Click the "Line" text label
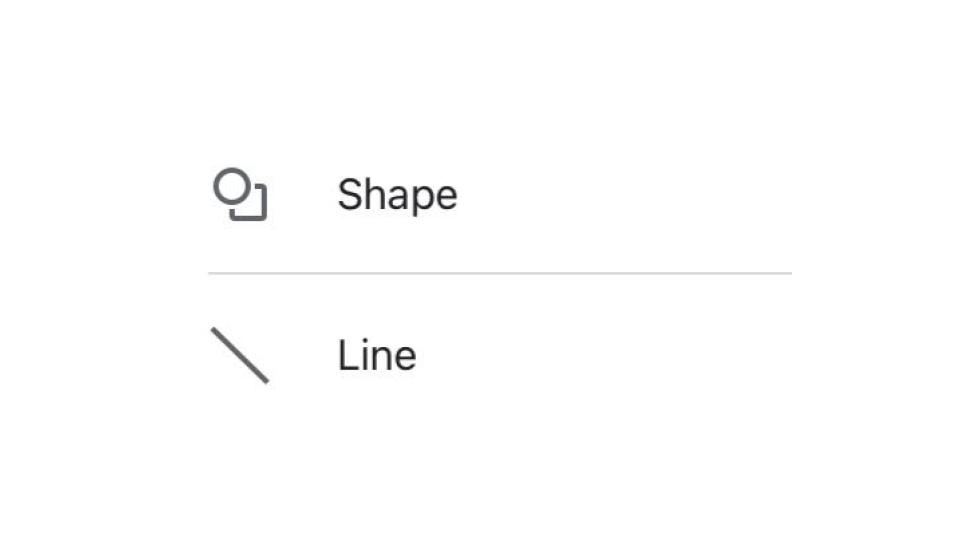 (377, 355)
